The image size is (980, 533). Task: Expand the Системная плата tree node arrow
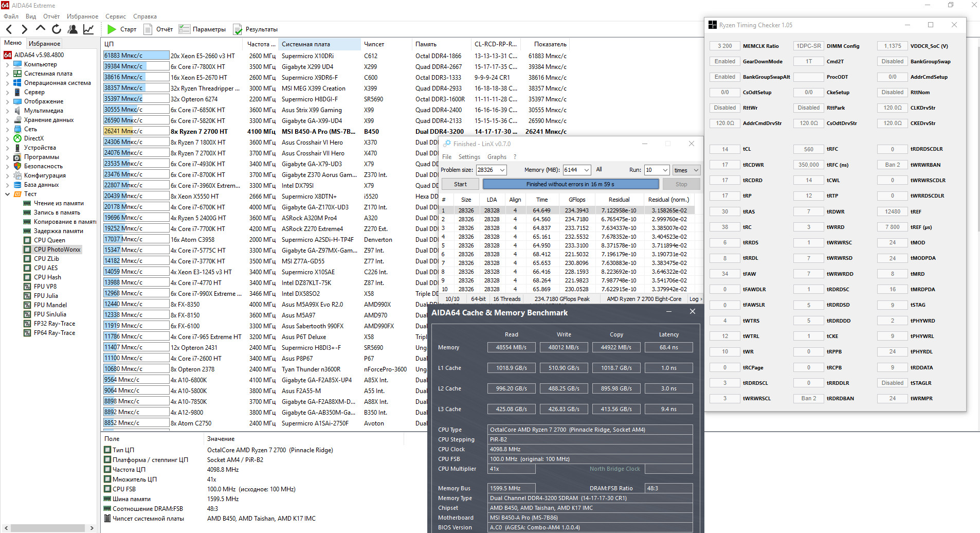pos(7,74)
